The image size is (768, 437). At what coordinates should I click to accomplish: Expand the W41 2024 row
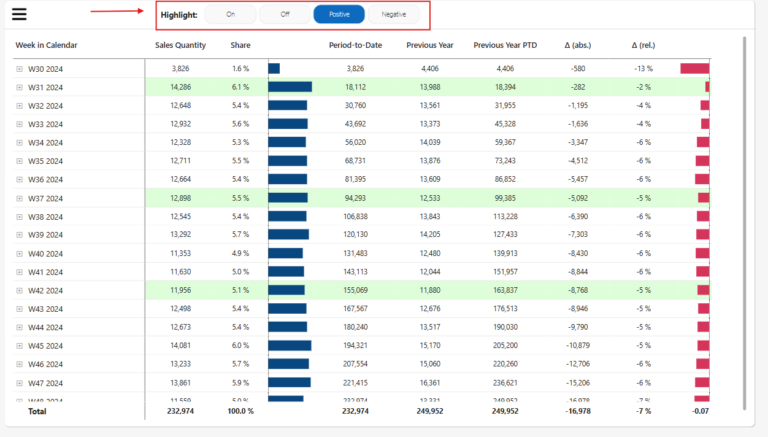click(20, 272)
